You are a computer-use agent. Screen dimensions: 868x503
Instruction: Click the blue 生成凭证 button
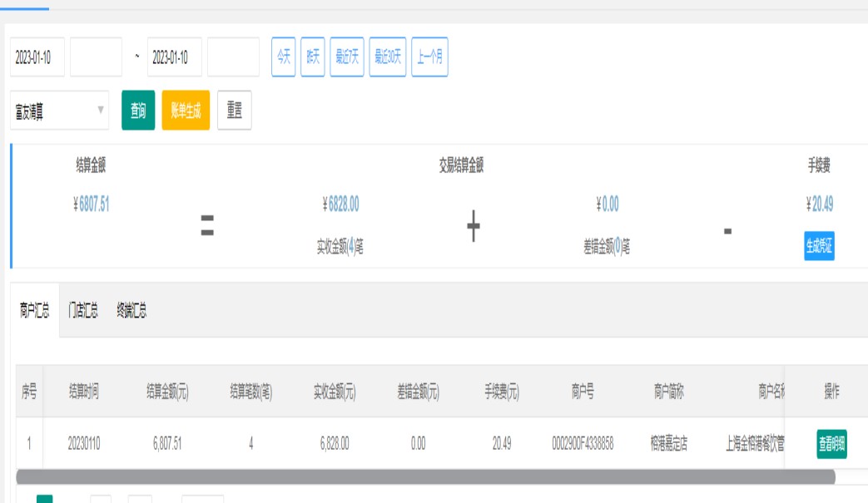819,247
